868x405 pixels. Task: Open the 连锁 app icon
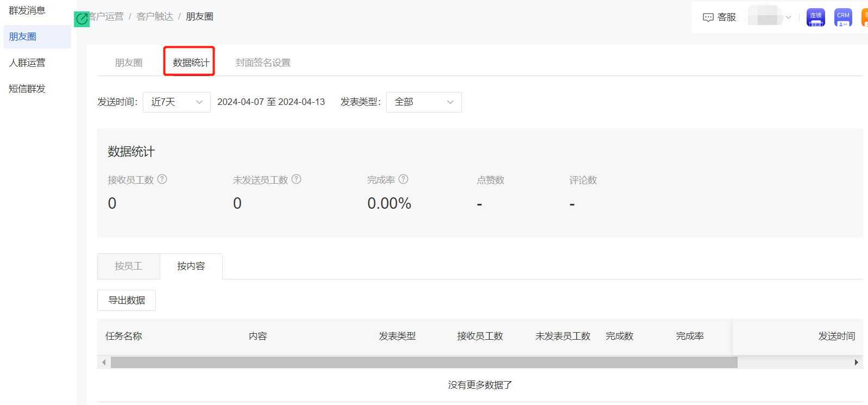(815, 17)
